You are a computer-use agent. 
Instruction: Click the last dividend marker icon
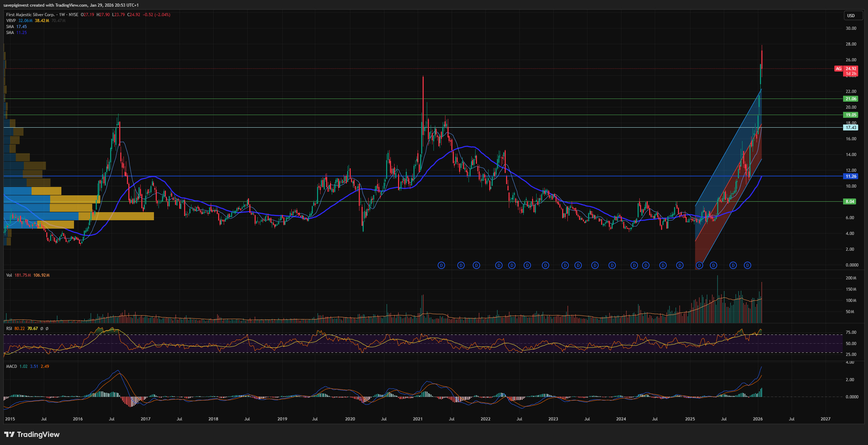point(747,265)
